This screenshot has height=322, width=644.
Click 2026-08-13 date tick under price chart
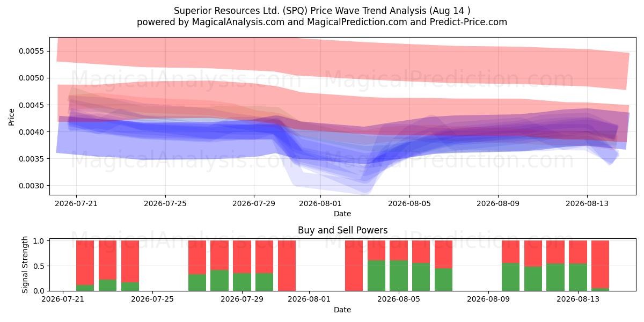[587, 203]
